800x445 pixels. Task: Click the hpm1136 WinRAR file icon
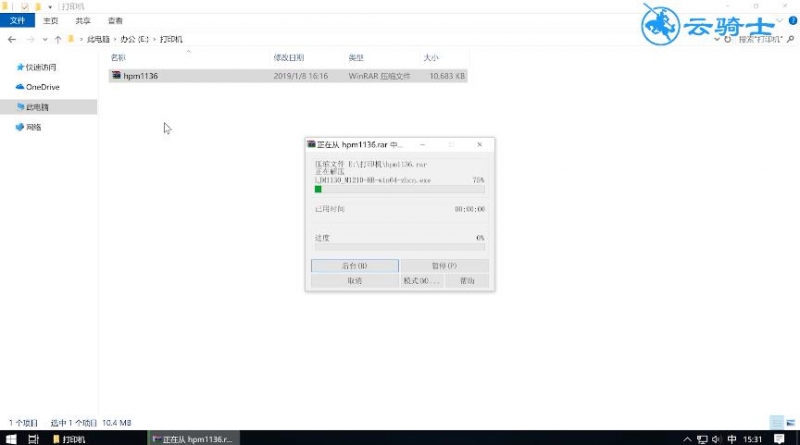[x=116, y=76]
